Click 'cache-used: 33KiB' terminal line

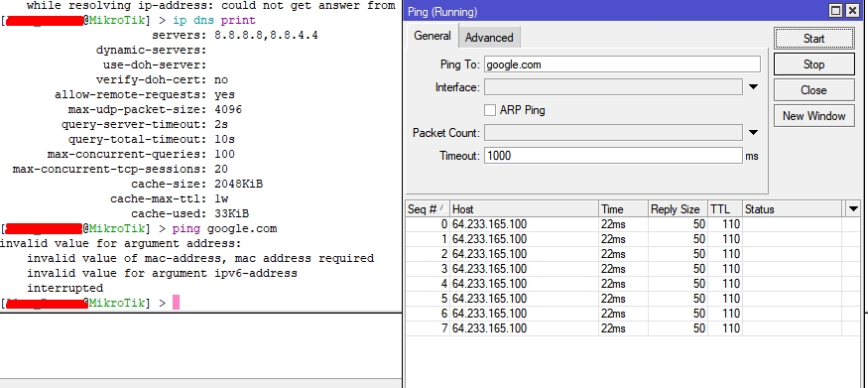click(189, 213)
